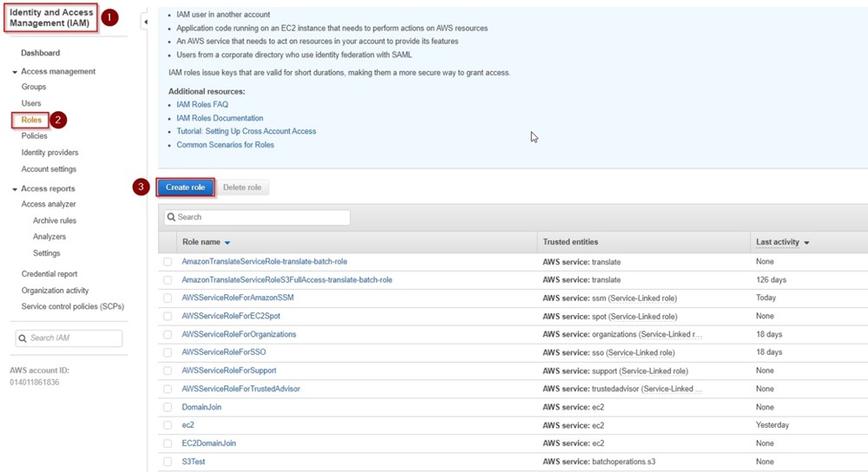Open Users in the sidebar
The height and width of the screenshot is (472, 868).
(31, 103)
